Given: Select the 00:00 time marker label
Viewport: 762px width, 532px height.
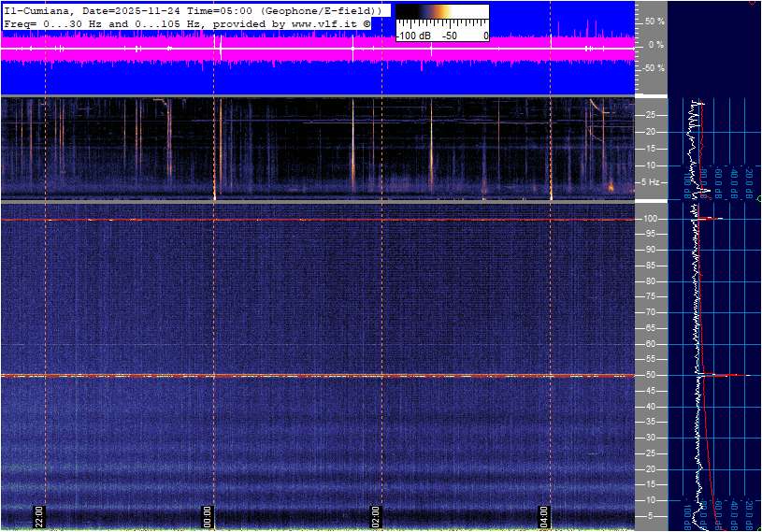Looking at the screenshot, I should pyautogui.click(x=208, y=516).
